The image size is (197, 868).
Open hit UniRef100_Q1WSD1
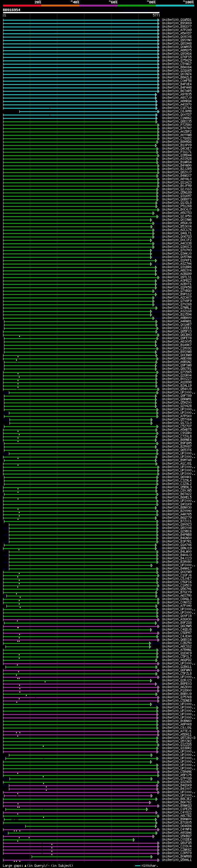(177, 20)
